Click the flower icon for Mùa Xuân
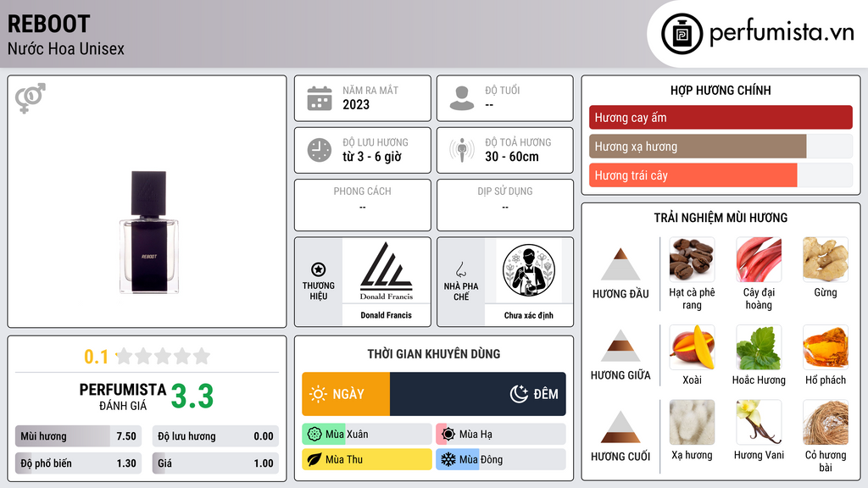The image size is (868, 488). (314, 435)
